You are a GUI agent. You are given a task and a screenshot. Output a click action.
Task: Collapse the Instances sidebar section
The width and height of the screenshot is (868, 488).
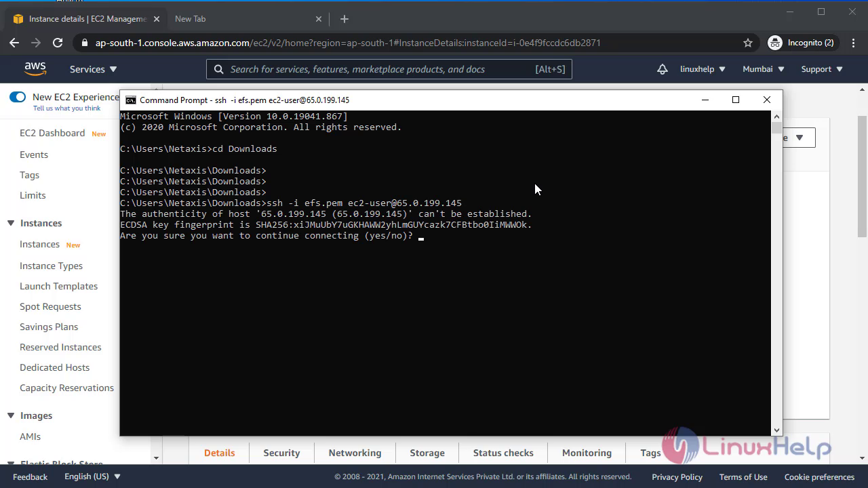coord(11,223)
